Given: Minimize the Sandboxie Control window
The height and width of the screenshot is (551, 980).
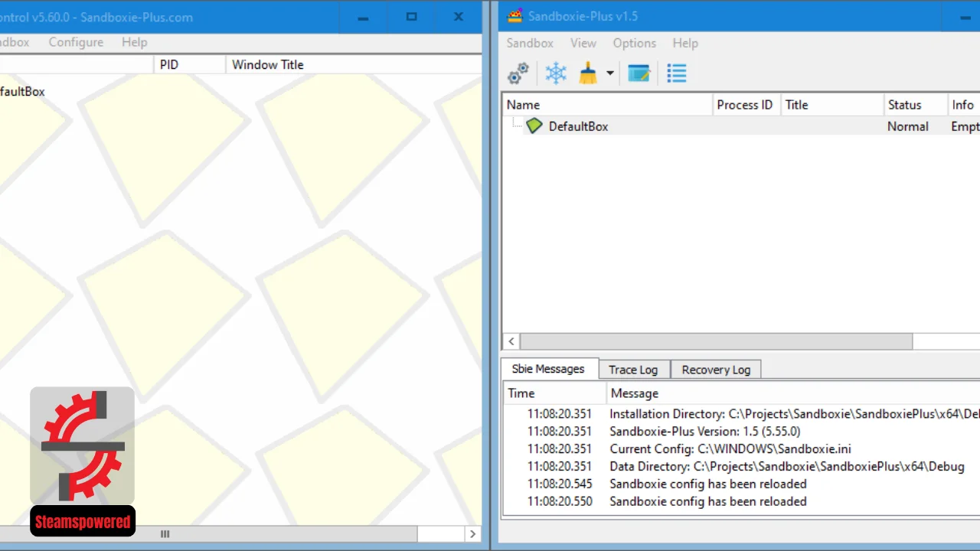Looking at the screenshot, I should pyautogui.click(x=364, y=17).
